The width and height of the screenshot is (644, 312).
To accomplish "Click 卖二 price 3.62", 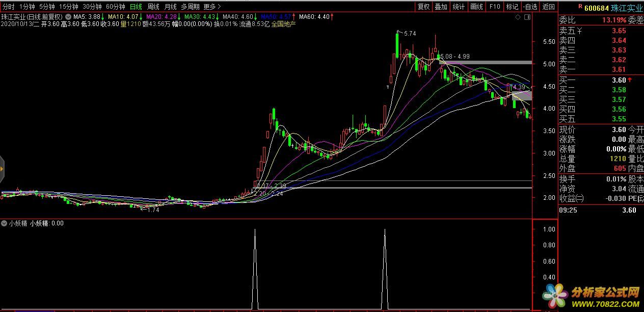I will coord(619,60).
